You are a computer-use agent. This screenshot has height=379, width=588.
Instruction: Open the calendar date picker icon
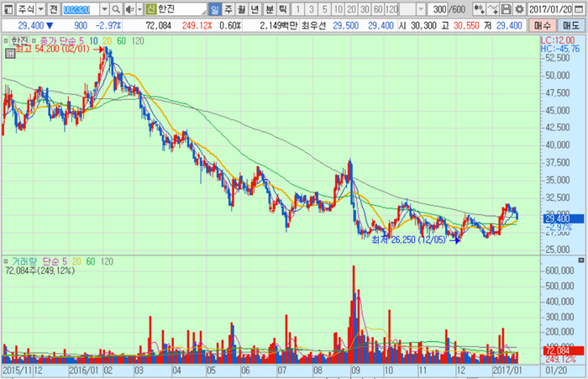pyautogui.click(x=580, y=9)
